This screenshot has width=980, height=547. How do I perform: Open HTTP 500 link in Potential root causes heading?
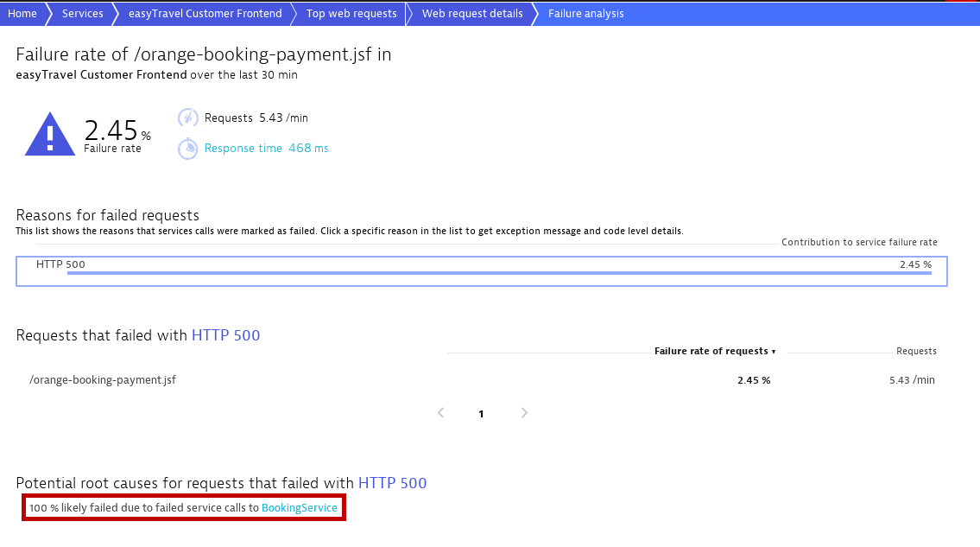[393, 483]
